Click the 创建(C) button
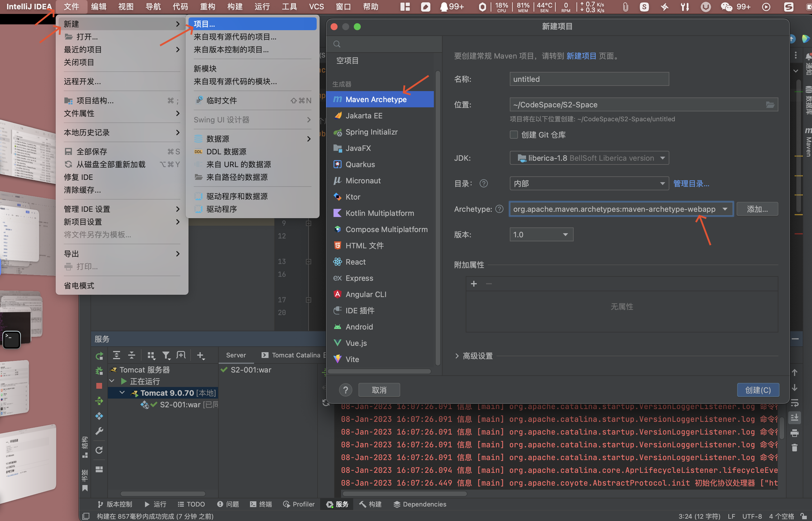 coord(758,390)
